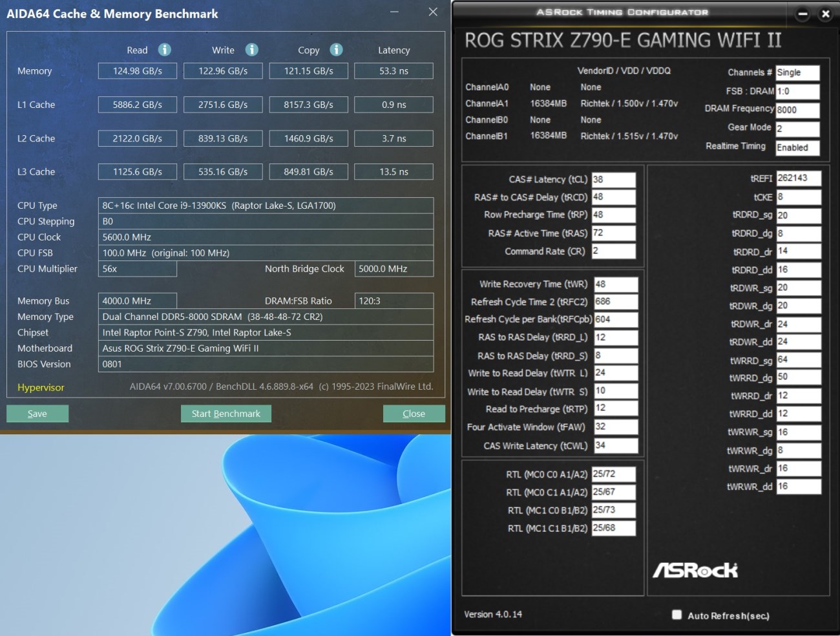The height and width of the screenshot is (636, 840).
Task: Click the yellow Hypervisor label
Action: coord(41,387)
